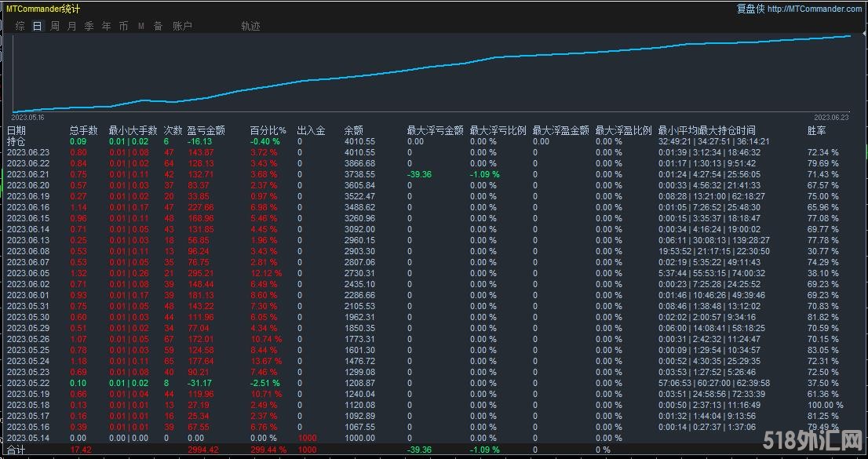Open the 备 notes tab

(158, 26)
